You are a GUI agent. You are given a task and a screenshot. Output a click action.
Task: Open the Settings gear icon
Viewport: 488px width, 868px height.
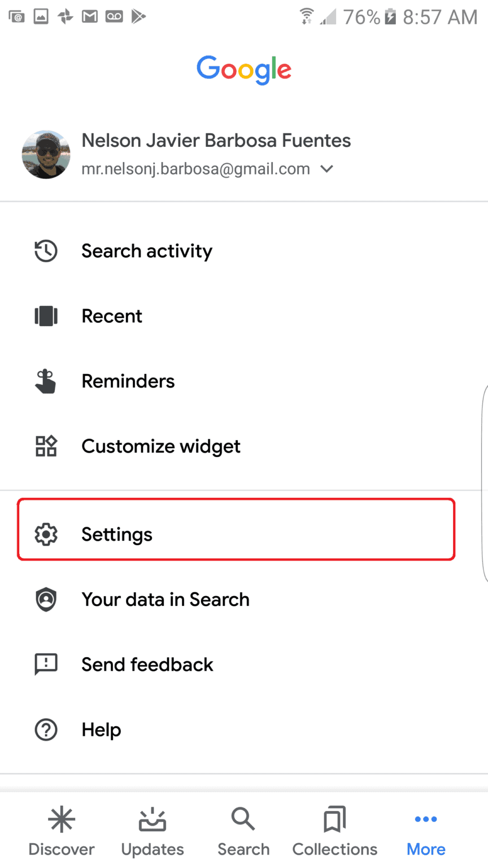coord(46,533)
